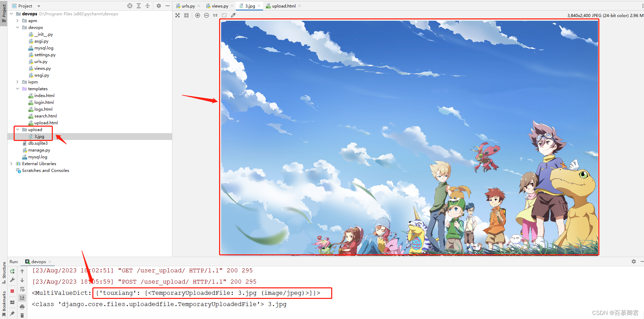Screen dimensions: 644x319
Task: Close the 3.jpg tab
Action: point(259,6)
